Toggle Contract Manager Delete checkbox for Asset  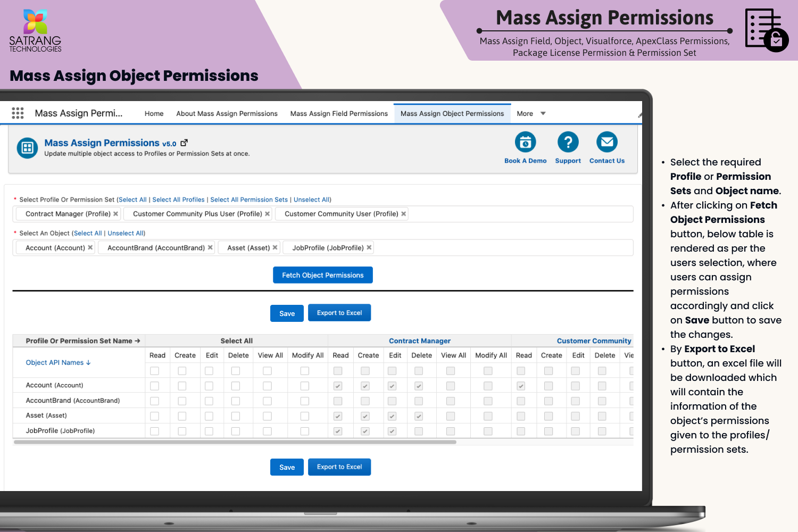point(419,416)
